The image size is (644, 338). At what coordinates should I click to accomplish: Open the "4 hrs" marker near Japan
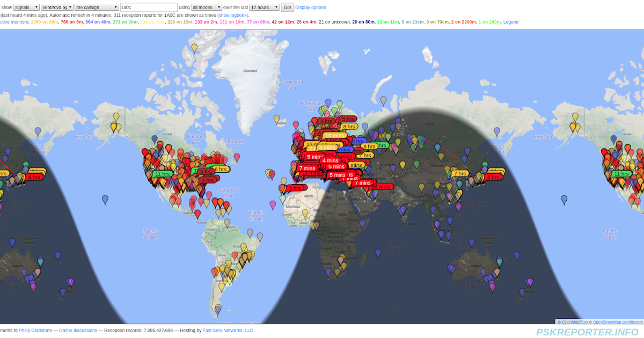pos(493,177)
